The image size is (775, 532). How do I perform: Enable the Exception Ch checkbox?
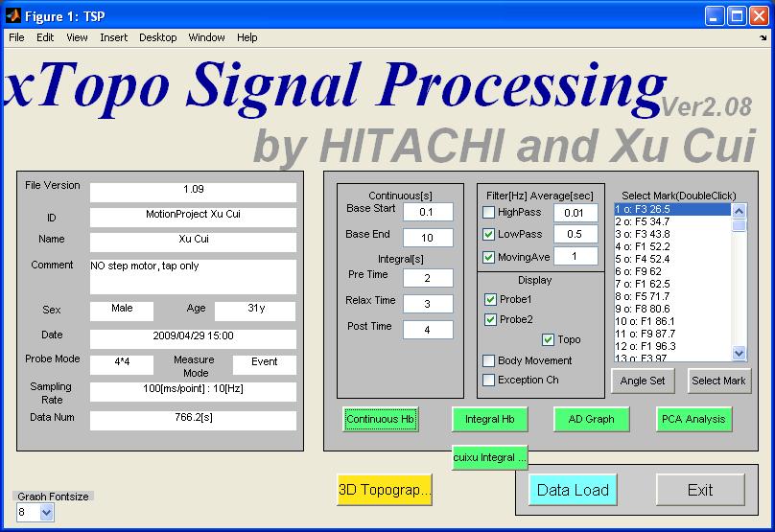point(488,380)
